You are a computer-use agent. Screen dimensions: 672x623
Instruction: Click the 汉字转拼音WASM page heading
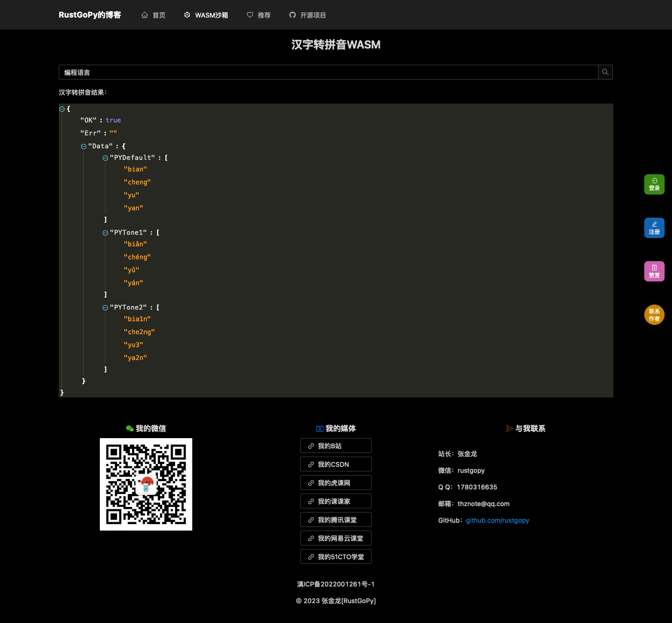tap(336, 45)
